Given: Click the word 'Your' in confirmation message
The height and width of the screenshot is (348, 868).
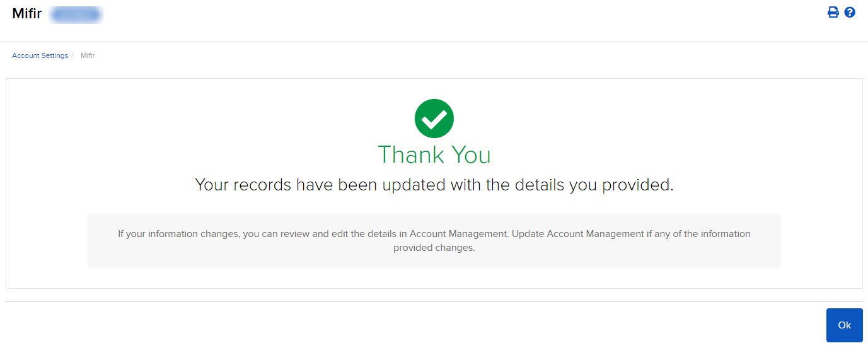Looking at the screenshot, I should pyautogui.click(x=211, y=185).
